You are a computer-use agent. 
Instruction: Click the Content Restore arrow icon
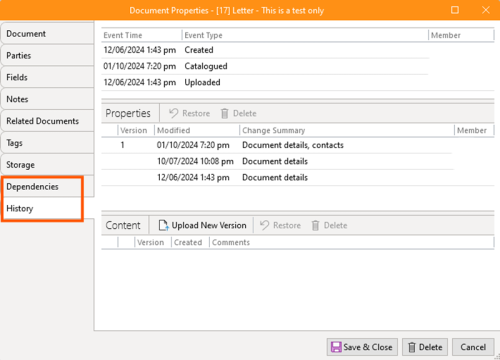(x=265, y=225)
